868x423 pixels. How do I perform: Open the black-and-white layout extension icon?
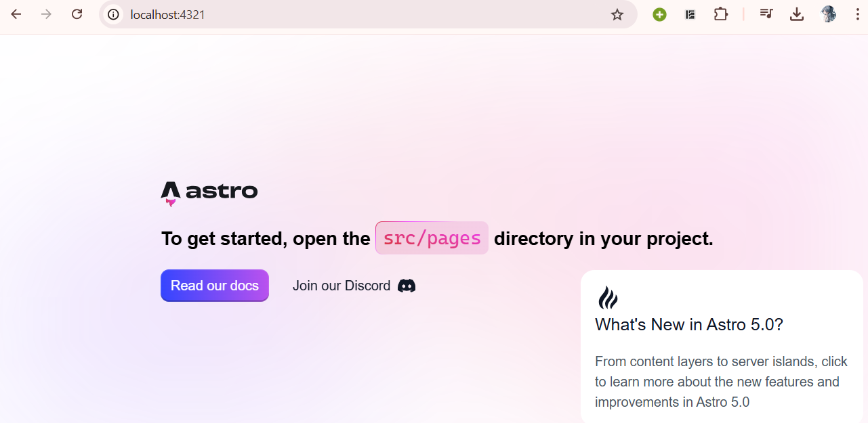pos(690,14)
